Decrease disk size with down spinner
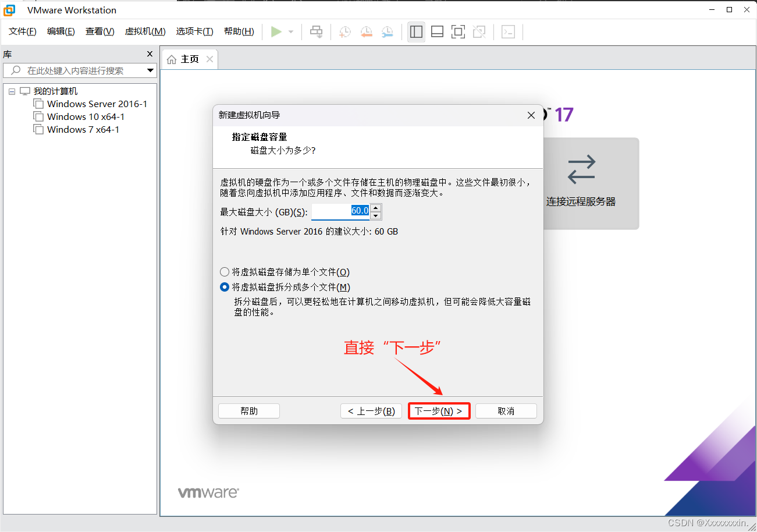The width and height of the screenshot is (757, 532). coord(376,216)
